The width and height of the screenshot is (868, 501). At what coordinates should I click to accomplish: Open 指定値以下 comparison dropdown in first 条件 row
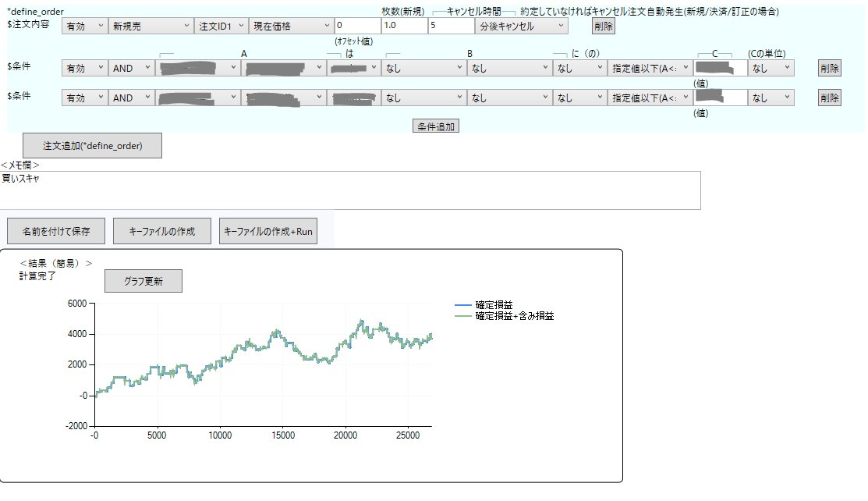[650, 68]
